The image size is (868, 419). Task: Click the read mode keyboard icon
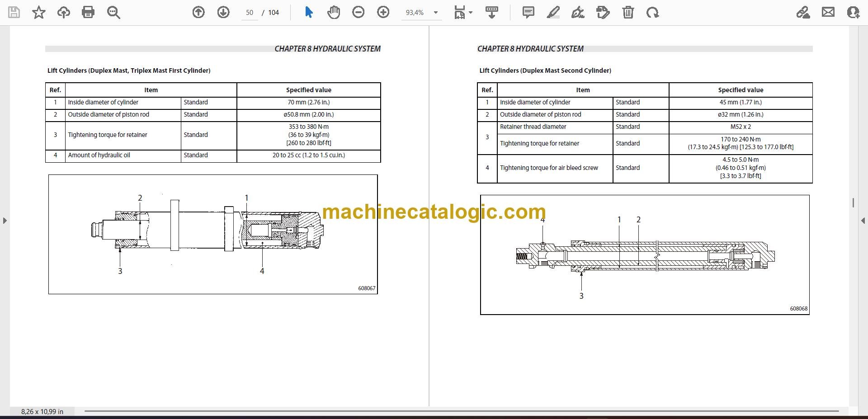click(492, 12)
